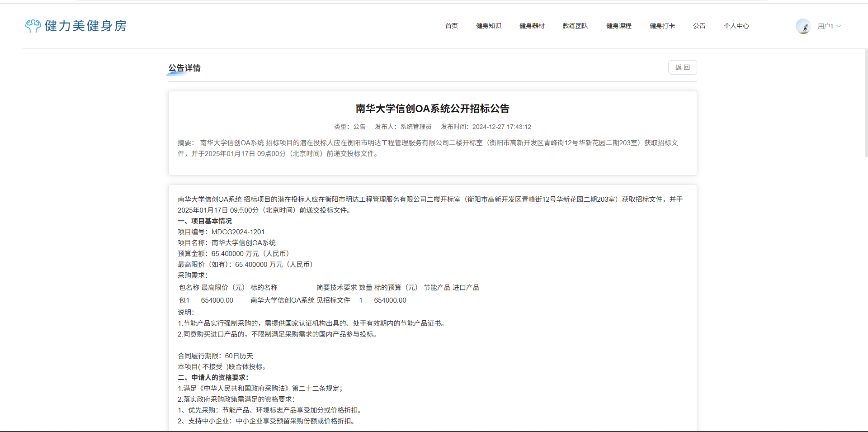
Task: Click the 健力美健身房 logo icon
Action: coord(33,26)
